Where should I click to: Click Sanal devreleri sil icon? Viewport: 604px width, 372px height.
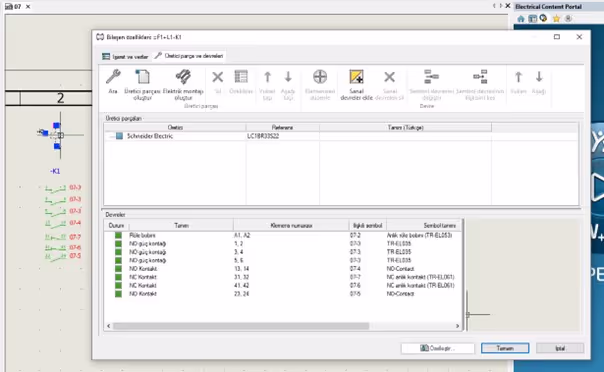389,77
